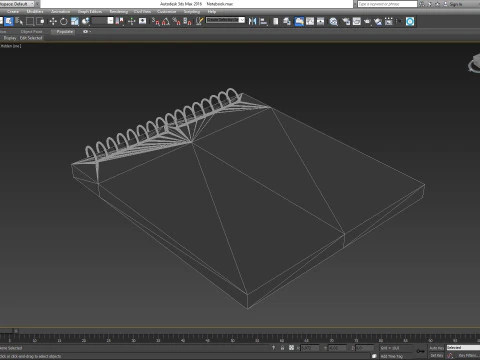Toggle the ribbon eye display button
This screenshot has width=480, height=360.
coord(86,32)
